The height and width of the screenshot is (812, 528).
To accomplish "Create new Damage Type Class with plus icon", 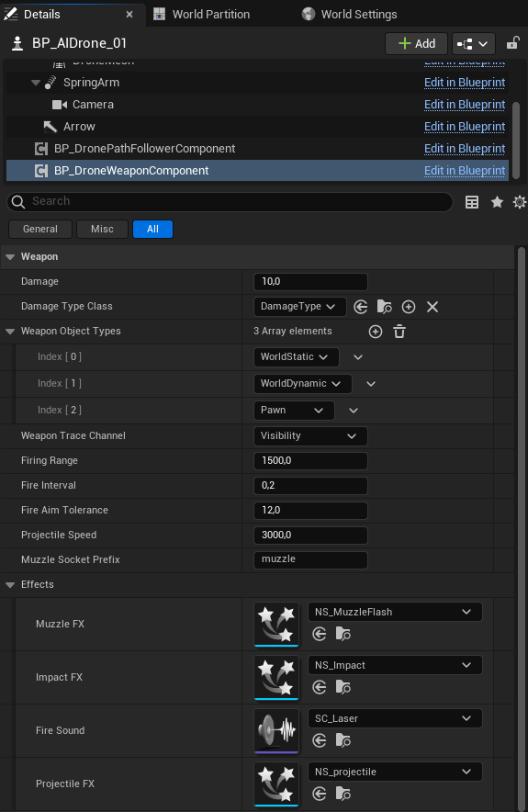I will tap(409, 307).
